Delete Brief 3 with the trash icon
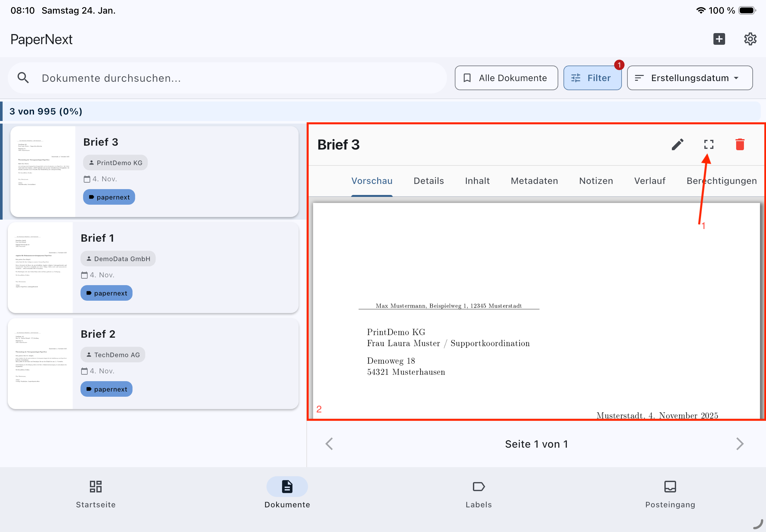Image resolution: width=766 pixels, height=532 pixels. tap(740, 144)
